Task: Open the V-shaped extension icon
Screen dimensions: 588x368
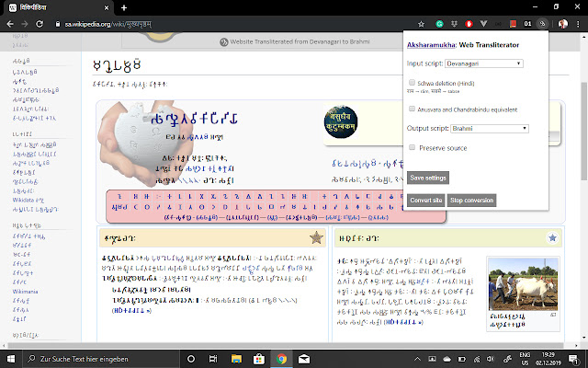Action: pyautogui.click(x=483, y=24)
